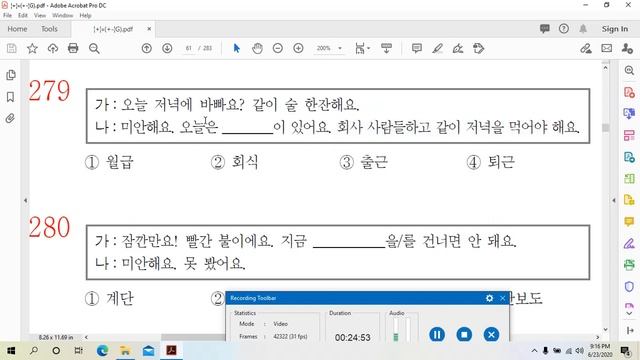Select answer option ④ 퇴근
This screenshot has height=360, width=640.
point(490,162)
